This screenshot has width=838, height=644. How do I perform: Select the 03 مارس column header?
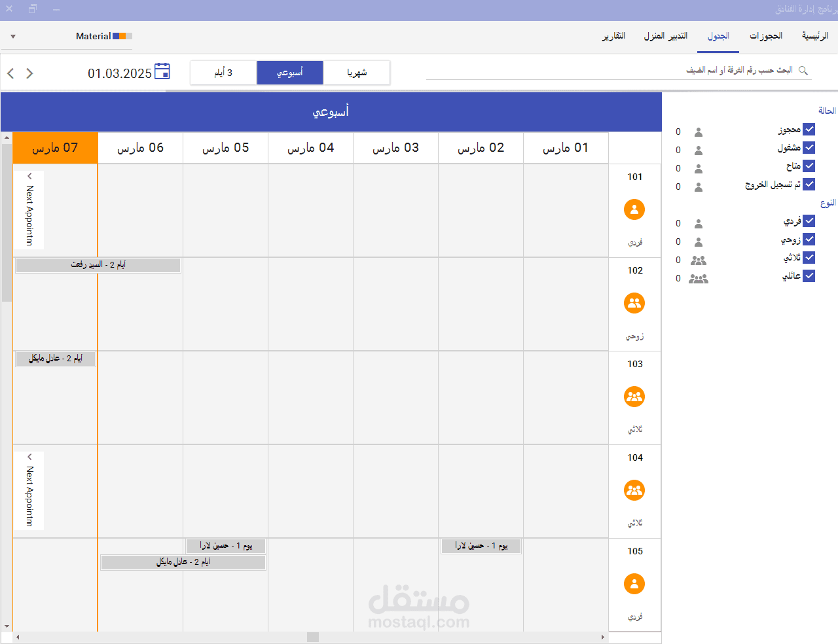point(395,148)
